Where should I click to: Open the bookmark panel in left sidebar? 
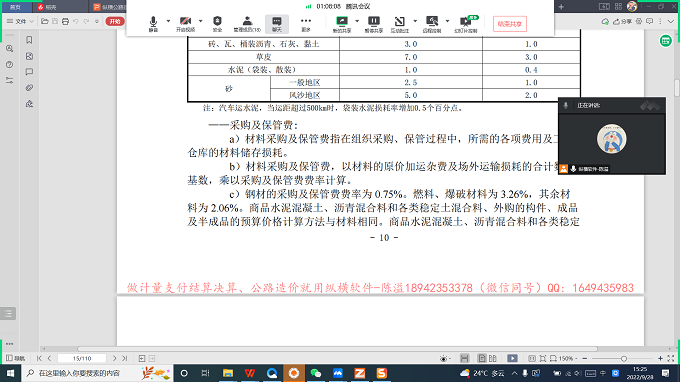click(29, 40)
